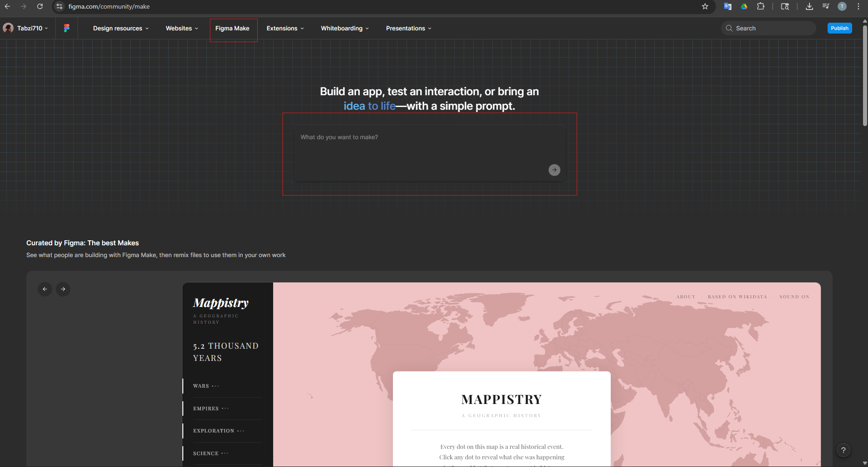The image size is (868, 467).
Task: Open the help question mark button
Action: coord(843,450)
